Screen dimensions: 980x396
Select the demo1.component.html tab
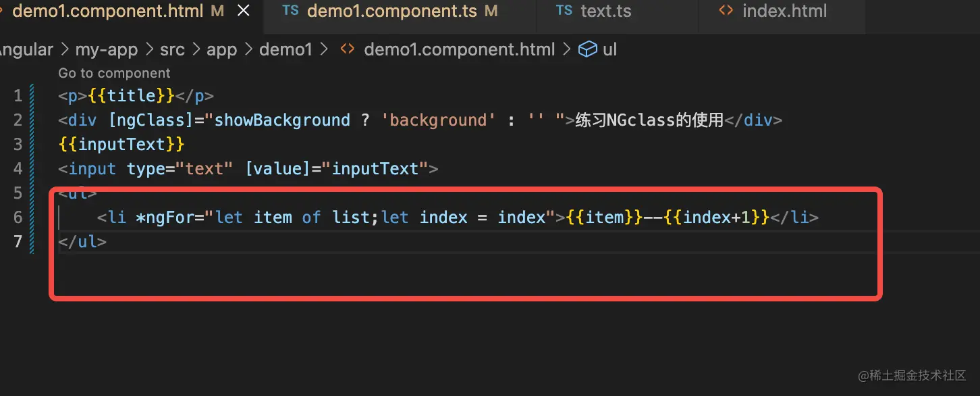(108, 11)
